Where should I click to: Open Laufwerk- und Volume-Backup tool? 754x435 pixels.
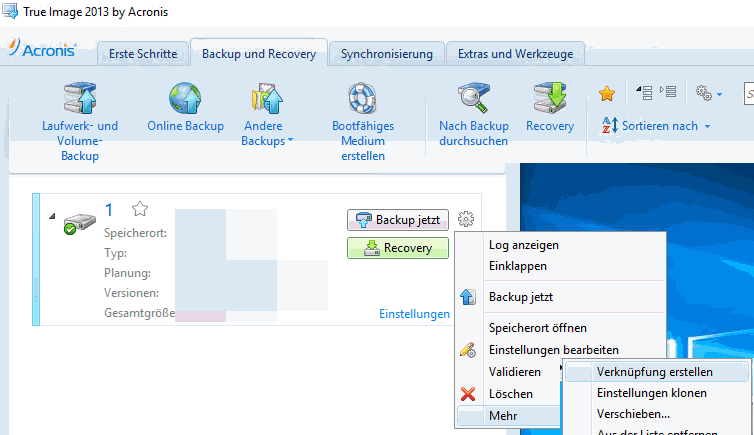[x=80, y=122]
